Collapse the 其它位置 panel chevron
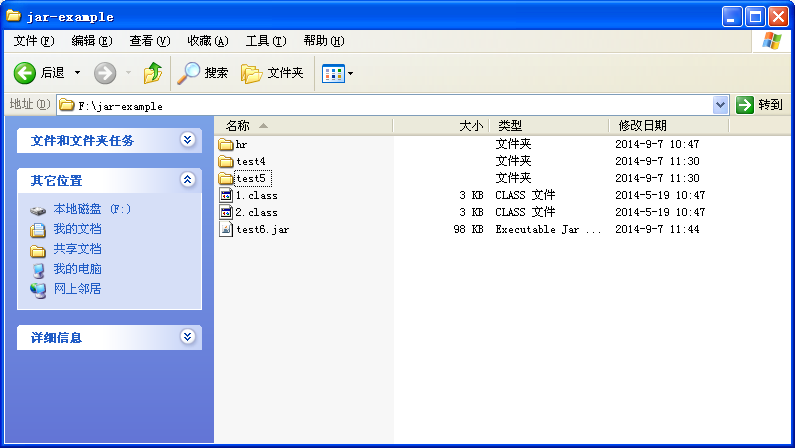The width and height of the screenshot is (795, 448). tap(188, 179)
